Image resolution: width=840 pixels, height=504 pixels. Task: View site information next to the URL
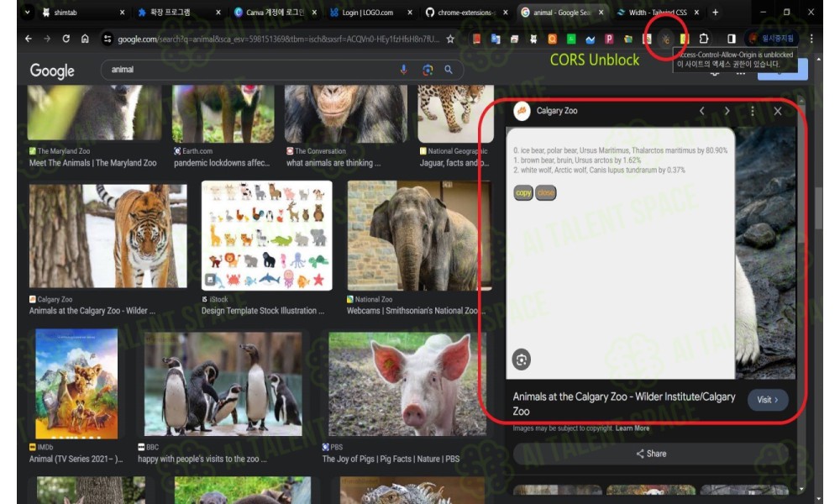point(108,39)
